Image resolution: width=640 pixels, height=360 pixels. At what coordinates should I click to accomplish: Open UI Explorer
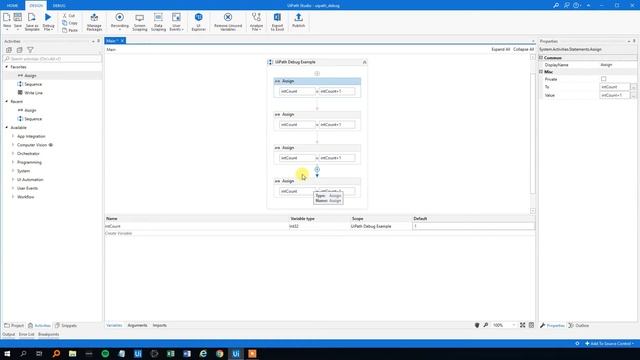198,22
